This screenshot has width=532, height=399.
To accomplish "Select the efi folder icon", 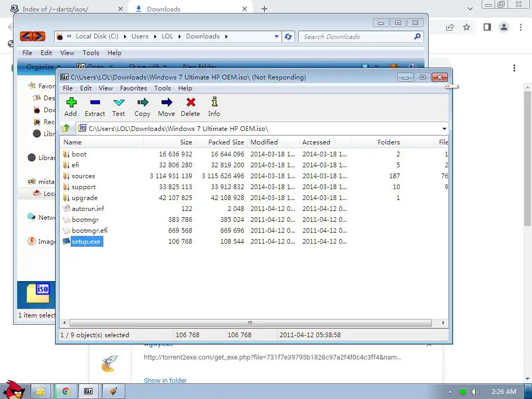I will [66, 165].
